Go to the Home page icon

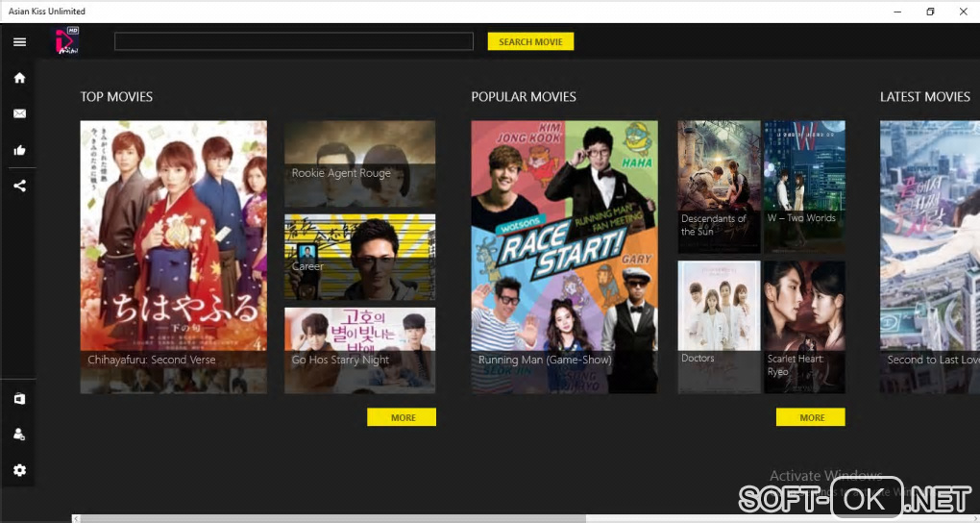pyautogui.click(x=19, y=78)
